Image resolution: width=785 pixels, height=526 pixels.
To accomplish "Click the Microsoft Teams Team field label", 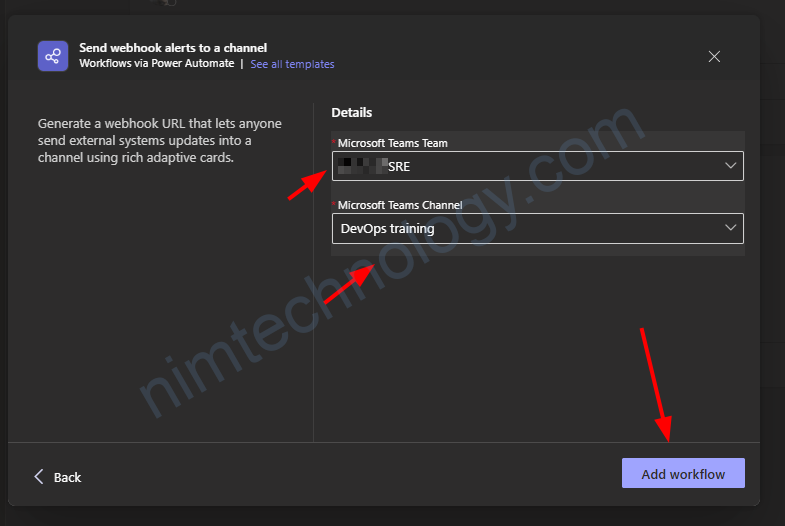I will point(393,143).
